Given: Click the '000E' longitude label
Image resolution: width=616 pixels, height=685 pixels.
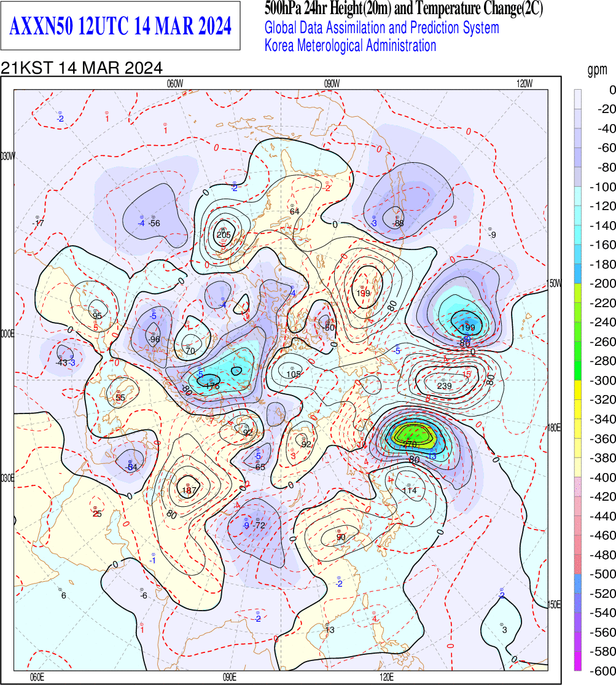Looking at the screenshot, I should coord(7,334).
